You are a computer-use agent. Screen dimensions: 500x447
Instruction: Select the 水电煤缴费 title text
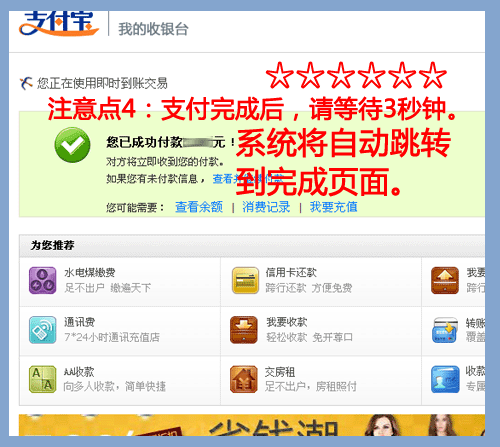90,273
